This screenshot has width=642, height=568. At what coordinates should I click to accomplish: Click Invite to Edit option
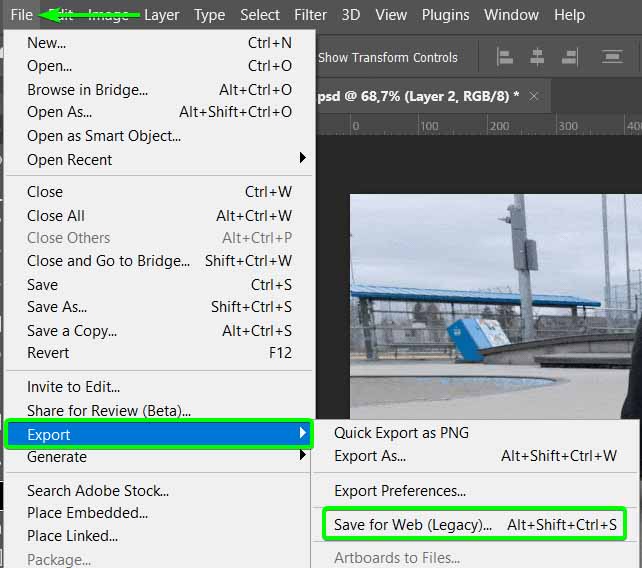tap(73, 387)
